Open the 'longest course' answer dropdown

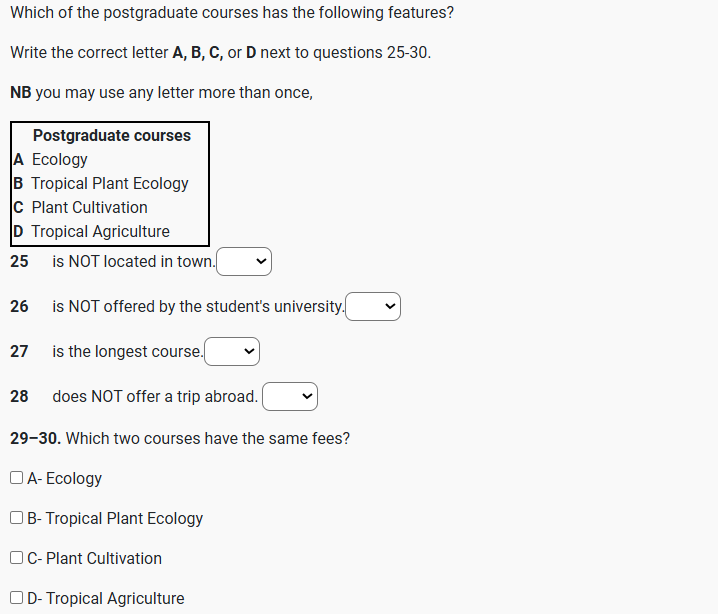coord(231,352)
